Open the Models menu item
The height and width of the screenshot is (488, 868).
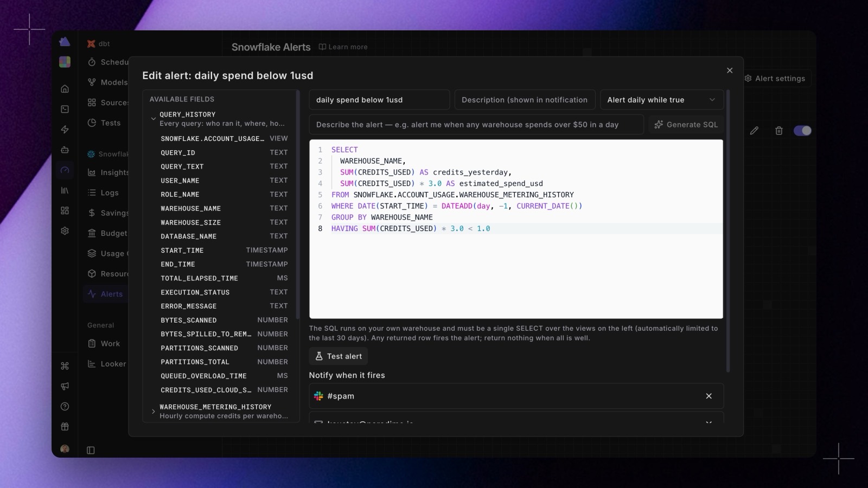click(x=108, y=82)
